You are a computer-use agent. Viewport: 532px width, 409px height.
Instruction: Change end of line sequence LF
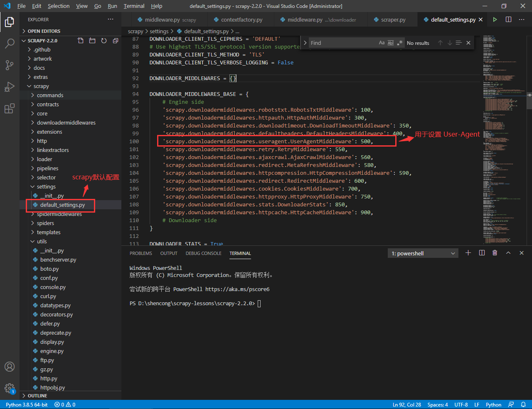(477, 404)
